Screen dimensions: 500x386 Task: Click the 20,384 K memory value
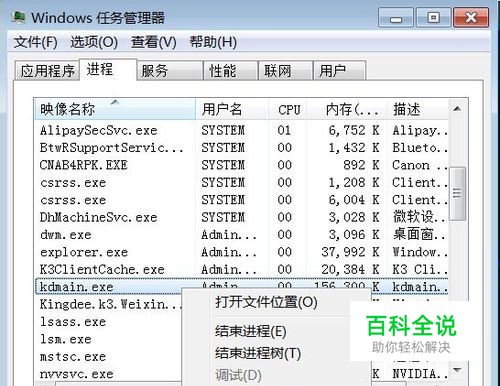350,269
